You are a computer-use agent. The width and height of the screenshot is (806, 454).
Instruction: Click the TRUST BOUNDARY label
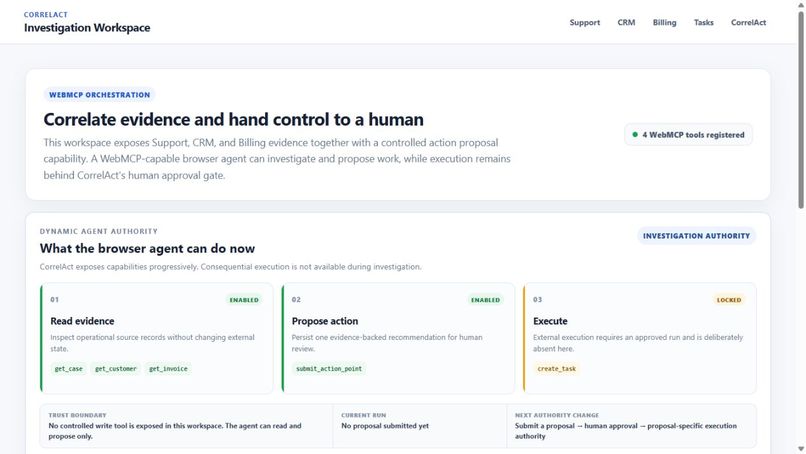(x=77, y=415)
